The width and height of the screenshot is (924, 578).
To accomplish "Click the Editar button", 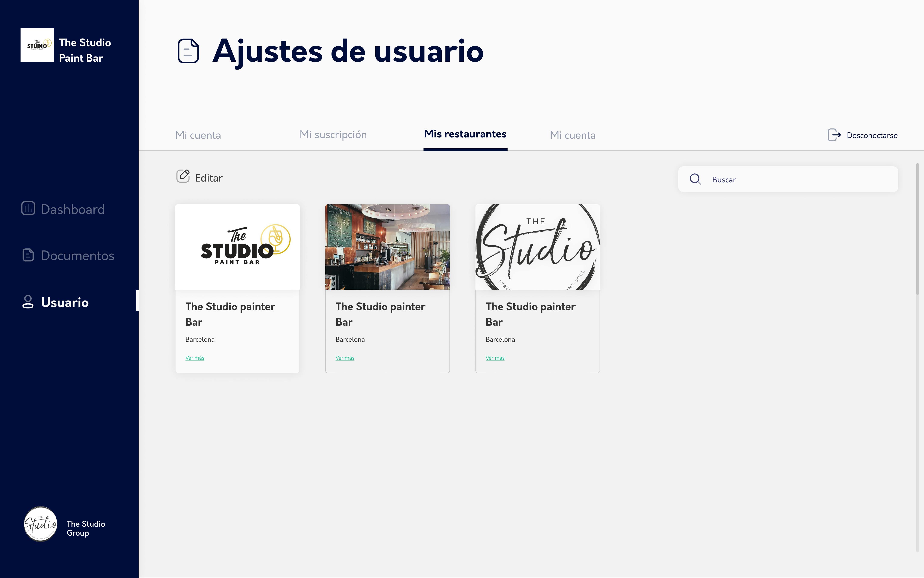I will click(x=199, y=177).
